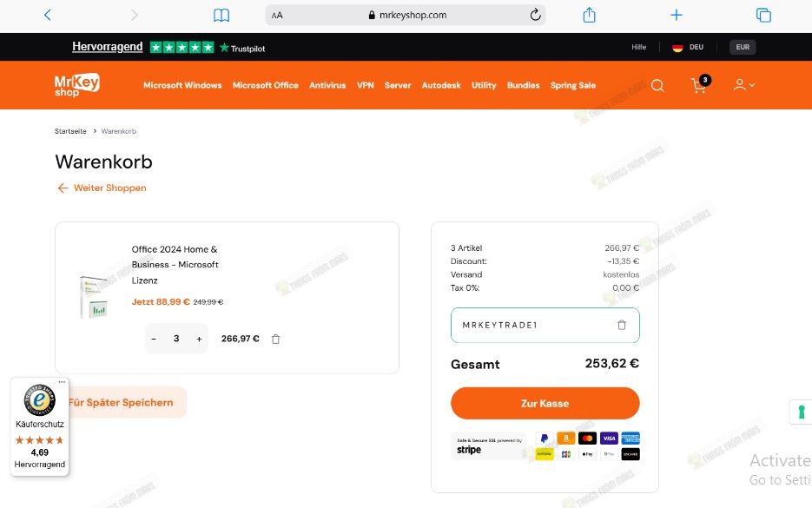Click the Stripe secure SSL badge
Screen dimensions: 812x508
tap(489, 445)
